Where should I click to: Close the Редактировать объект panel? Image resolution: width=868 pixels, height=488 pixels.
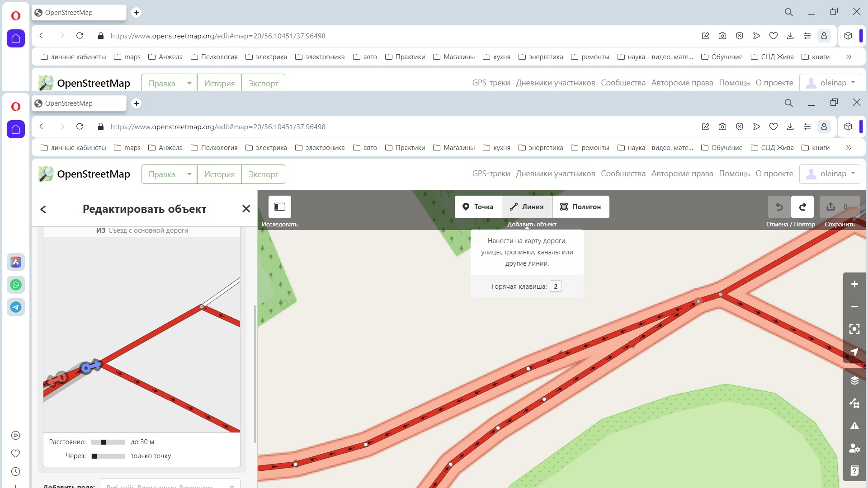246,209
